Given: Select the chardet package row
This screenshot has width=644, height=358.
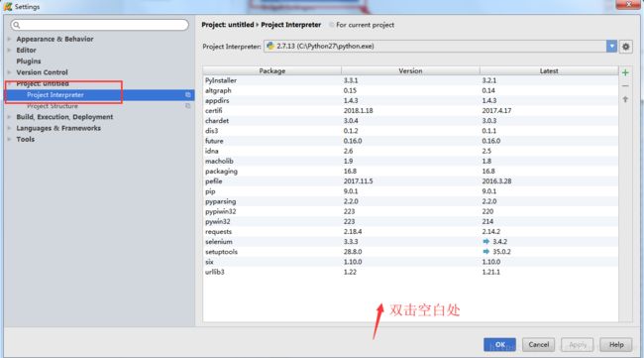Looking at the screenshot, I should pos(410,120).
